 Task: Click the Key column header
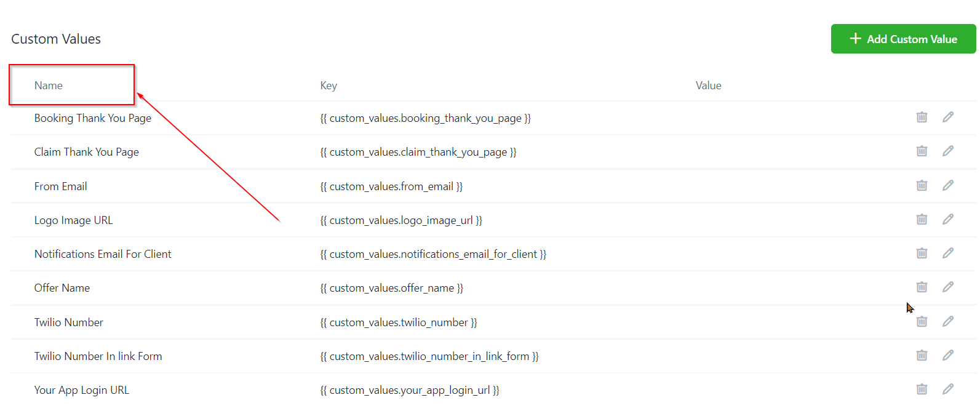[329, 86]
